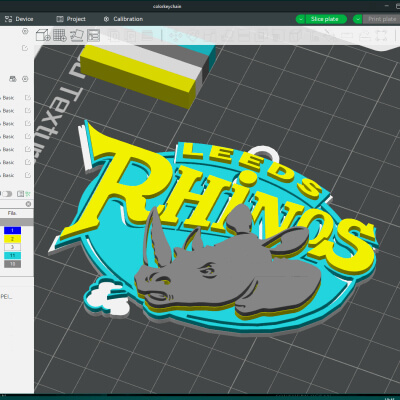Image resolution: width=400 pixels, height=400 pixels.
Task: Edit the fourth Basic filament preset
Action: pos(28,136)
